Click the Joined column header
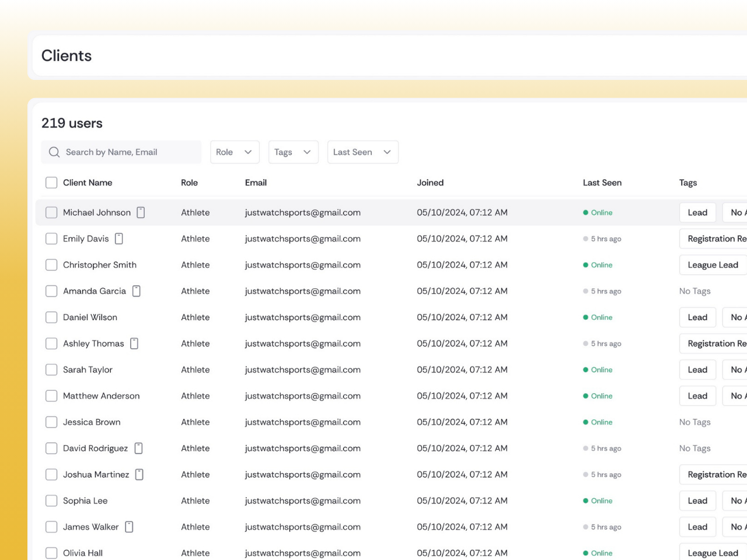This screenshot has width=747, height=560. 430,183
